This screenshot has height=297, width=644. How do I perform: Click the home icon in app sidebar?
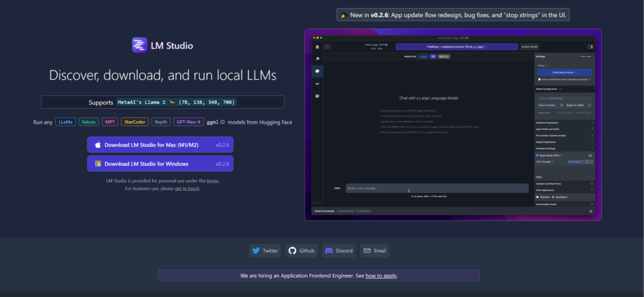[318, 47]
